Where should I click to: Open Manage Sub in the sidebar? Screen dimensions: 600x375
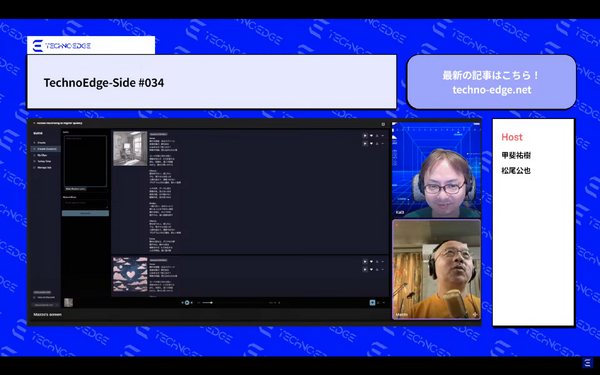pyautogui.click(x=44, y=168)
